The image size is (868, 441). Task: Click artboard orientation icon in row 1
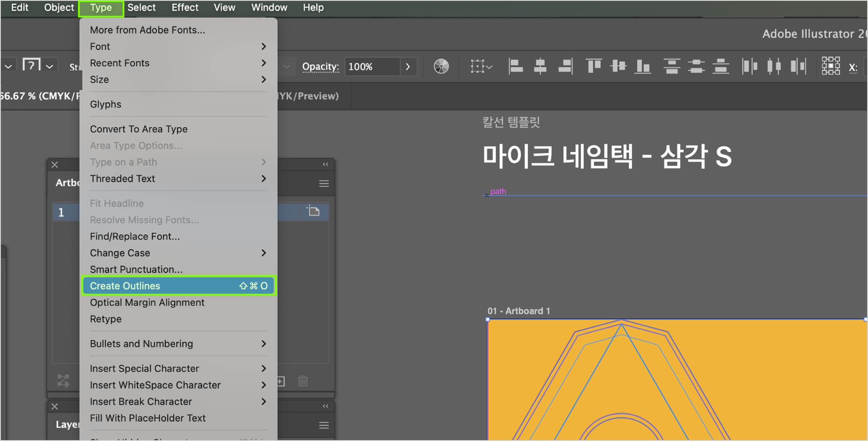(x=313, y=211)
